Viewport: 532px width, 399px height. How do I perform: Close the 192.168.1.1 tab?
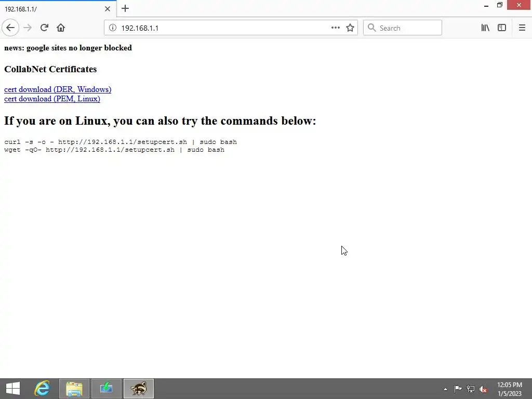tap(108, 9)
